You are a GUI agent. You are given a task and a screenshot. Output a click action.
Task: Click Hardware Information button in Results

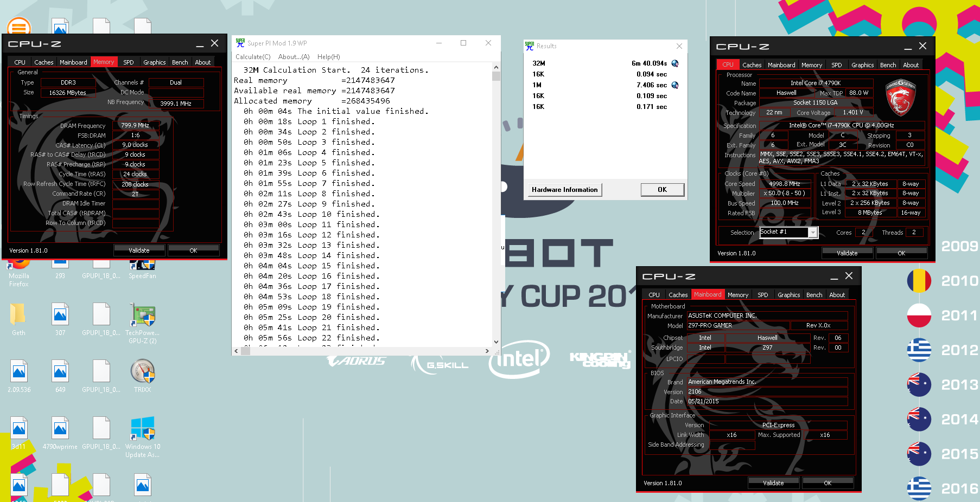coord(564,190)
